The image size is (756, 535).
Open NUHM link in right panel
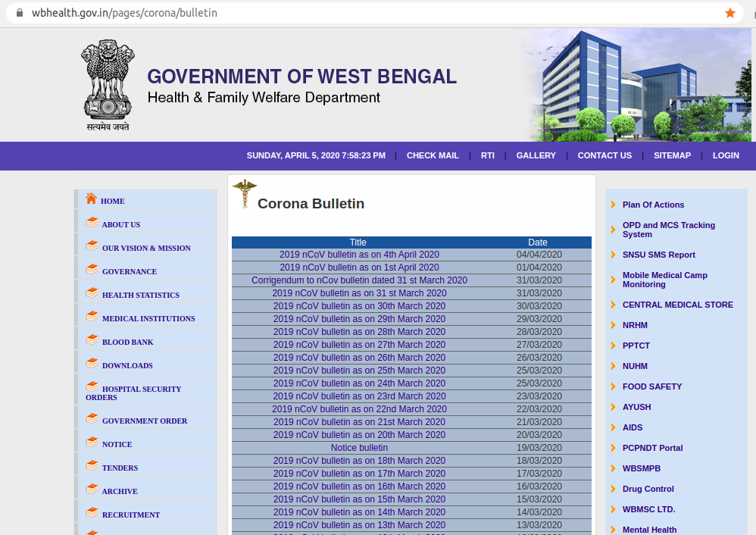click(x=635, y=366)
